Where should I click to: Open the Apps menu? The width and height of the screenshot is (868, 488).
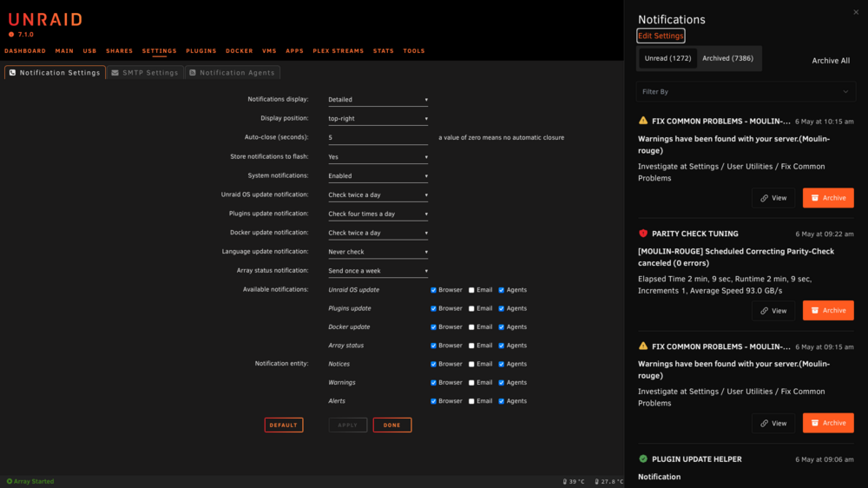pos(294,51)
